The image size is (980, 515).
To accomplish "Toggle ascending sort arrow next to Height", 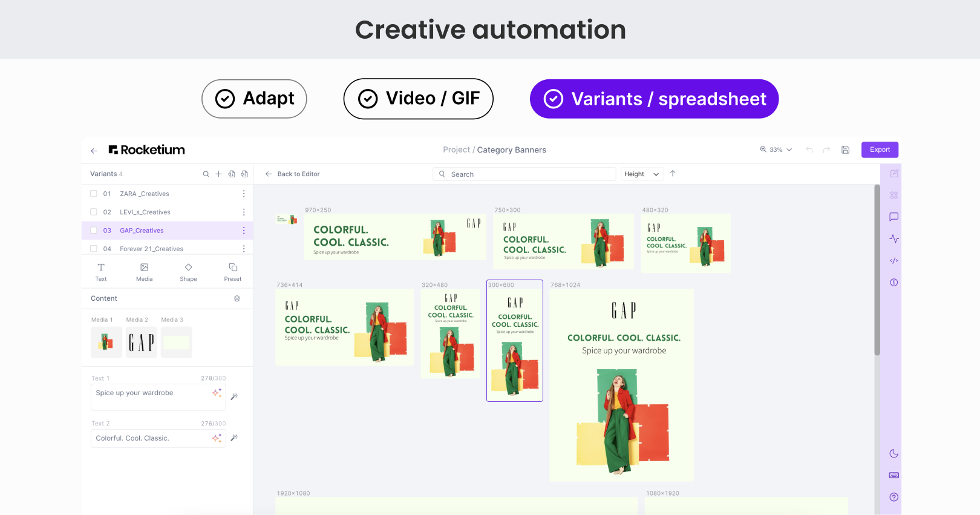I will click(673, 174).
